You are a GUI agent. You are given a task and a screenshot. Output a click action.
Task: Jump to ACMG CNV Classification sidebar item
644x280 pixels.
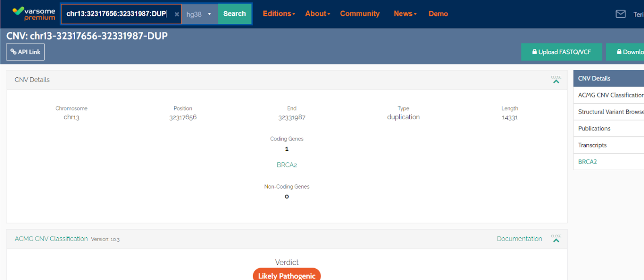(x=609, y=95)
